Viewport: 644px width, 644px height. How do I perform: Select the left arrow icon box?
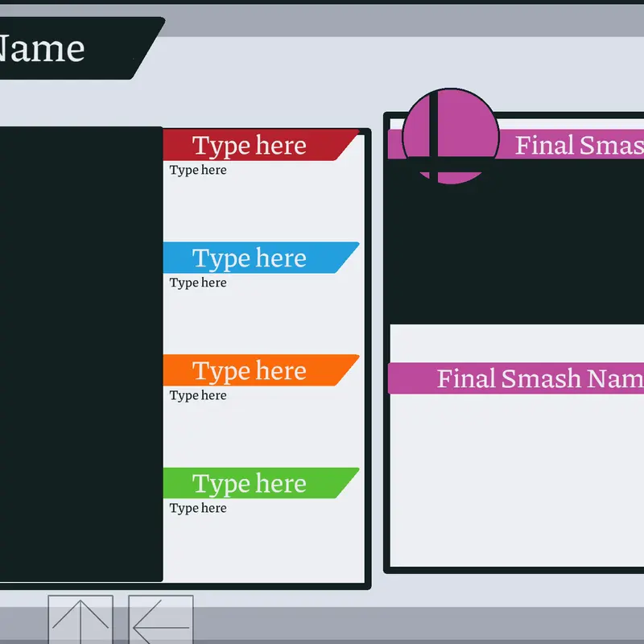160,619
